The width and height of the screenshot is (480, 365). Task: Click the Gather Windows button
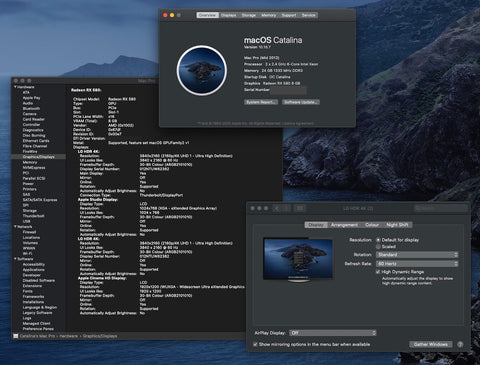[431, 344]
